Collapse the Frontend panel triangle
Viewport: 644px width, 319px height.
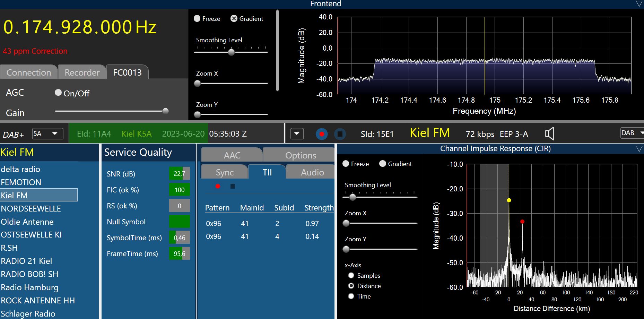pyautogui.click(x=639, y=4)
